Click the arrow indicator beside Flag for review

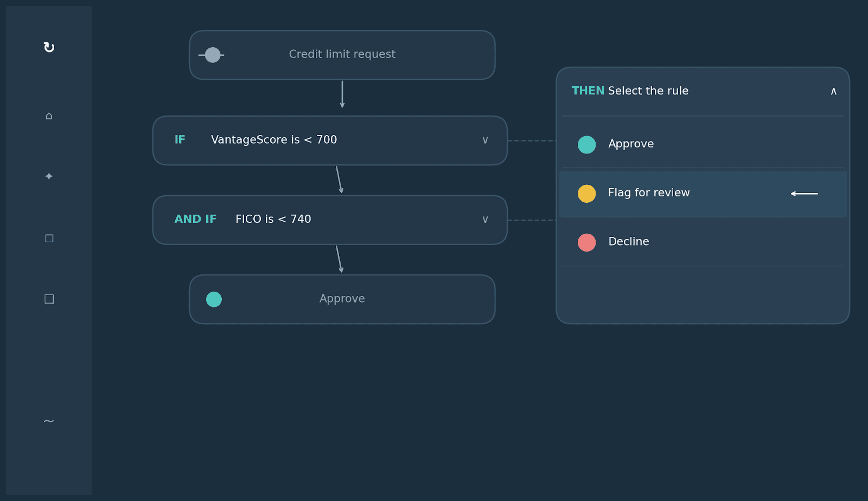pyautogui.click(x=805, y=193)
